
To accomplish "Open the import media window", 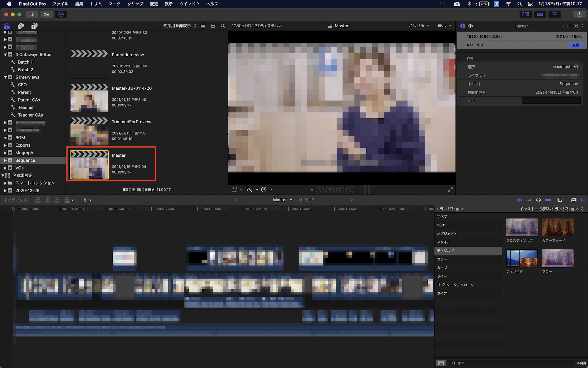I will pos(32,14).
